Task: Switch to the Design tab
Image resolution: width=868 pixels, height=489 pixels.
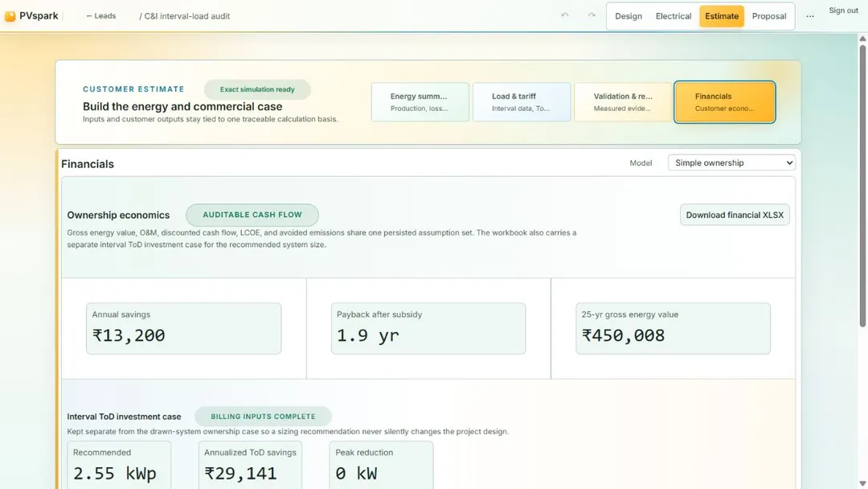Action: point(628,16)
